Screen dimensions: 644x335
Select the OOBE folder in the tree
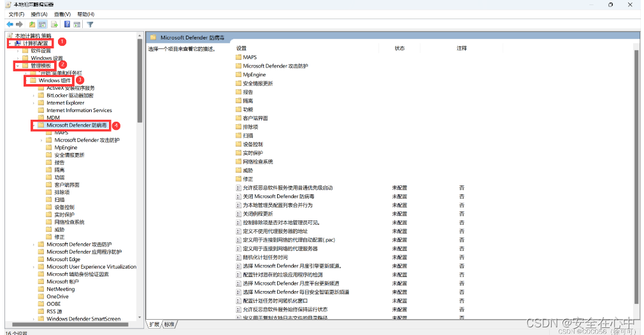(54, 304)
